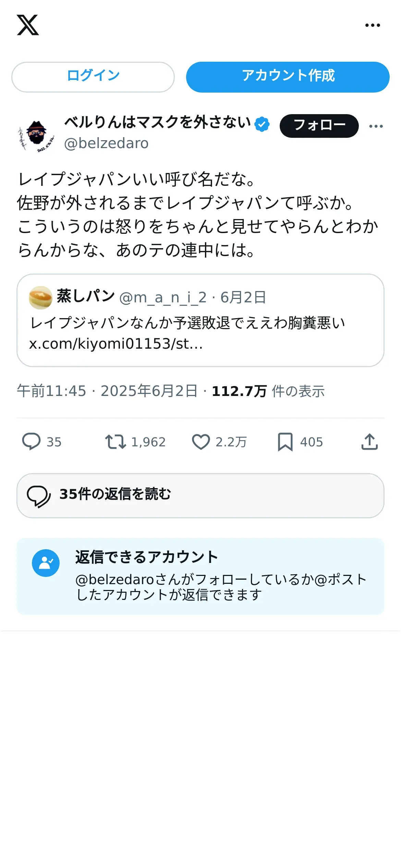Open the @belzedaro handle link
This screenshot has height=868, width=401.
tap(106, 143)
